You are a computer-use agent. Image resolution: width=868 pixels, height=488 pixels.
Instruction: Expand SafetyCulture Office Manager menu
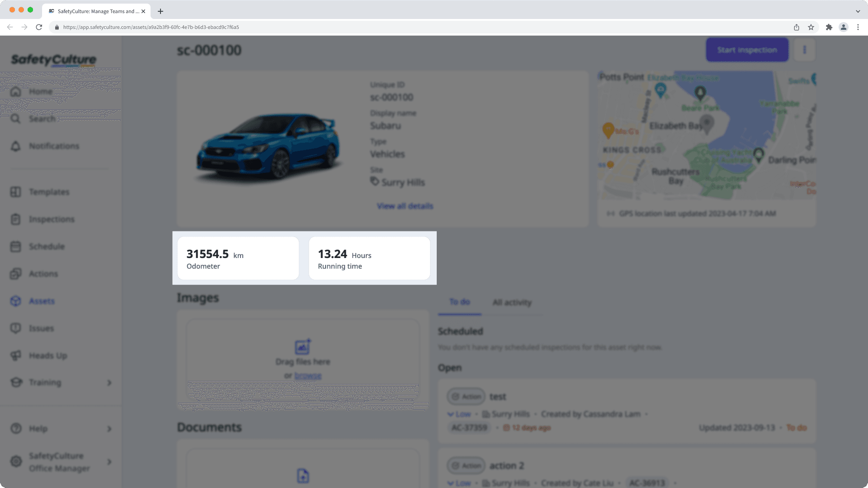point(109,462)
